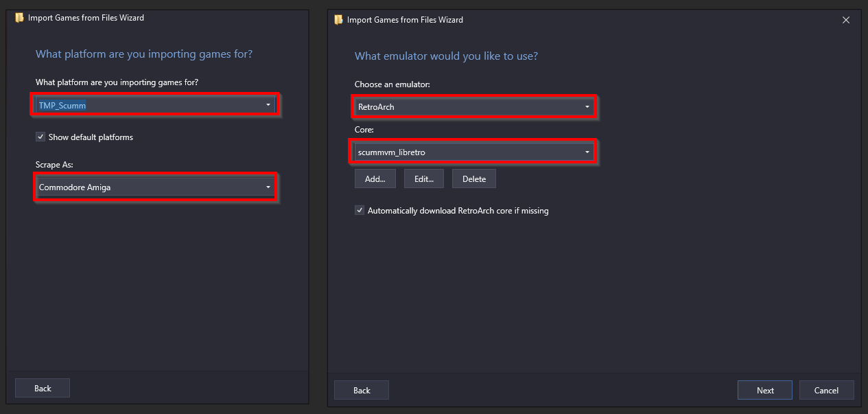868x414 pixels.
Task: Click the Delete button
Action: [x=474, y=179]
